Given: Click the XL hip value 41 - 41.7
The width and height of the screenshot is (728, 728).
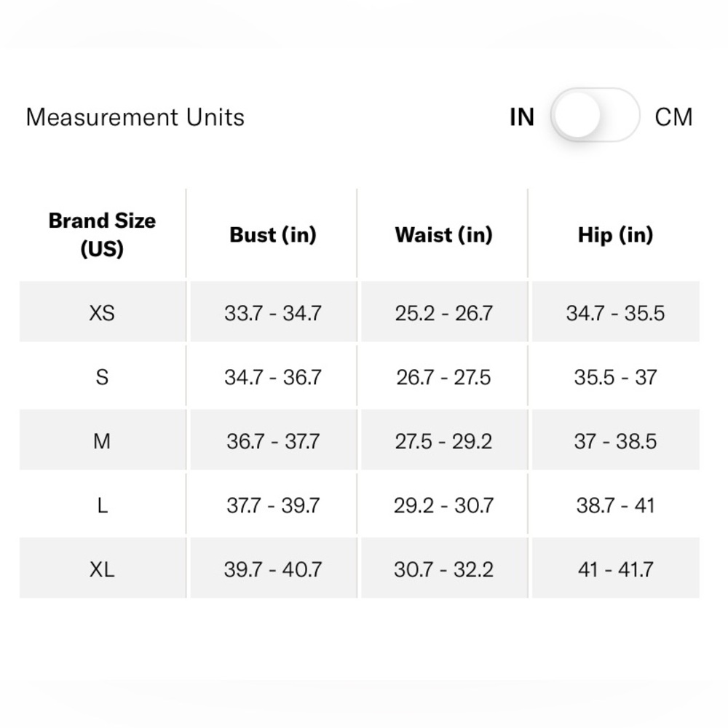Looking at the screenshot, I should [x=616, y=569].
